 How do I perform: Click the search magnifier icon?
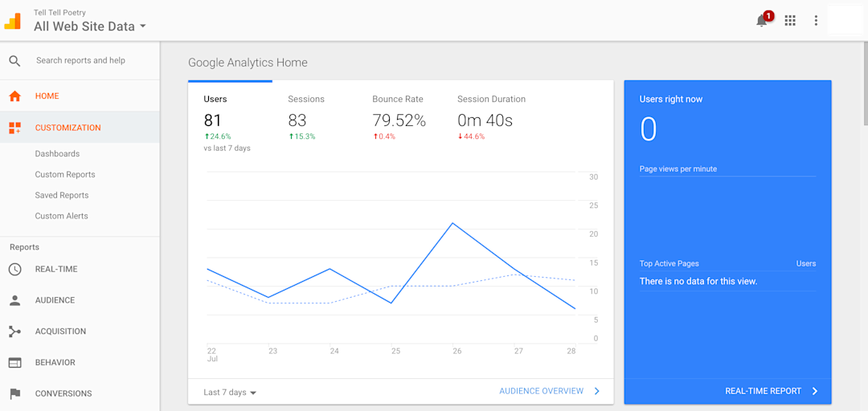click(15, 61)
